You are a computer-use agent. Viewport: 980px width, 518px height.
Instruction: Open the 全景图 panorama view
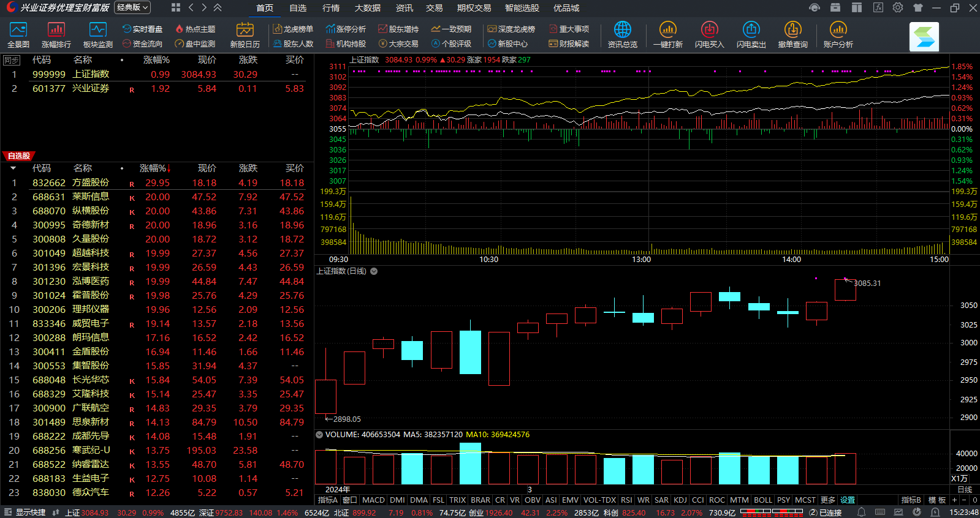pyautogui.click(x=18, y=35)
